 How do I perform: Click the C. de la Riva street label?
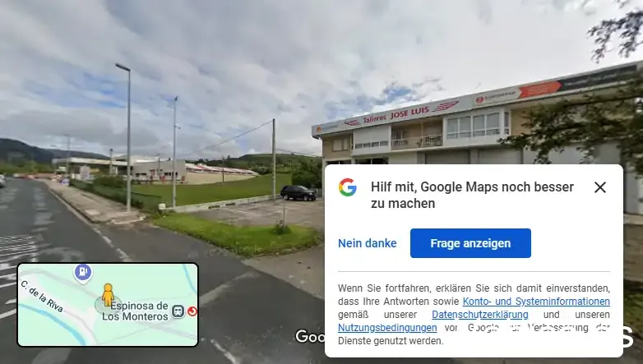(x=42, y=296)
